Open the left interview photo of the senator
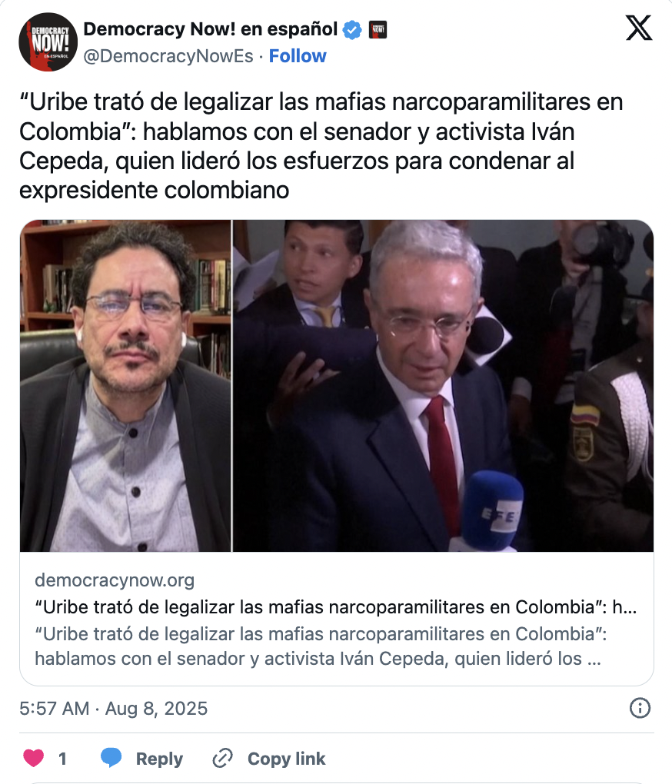The width and height of the screenshot is (672, 784). (125, 386)
